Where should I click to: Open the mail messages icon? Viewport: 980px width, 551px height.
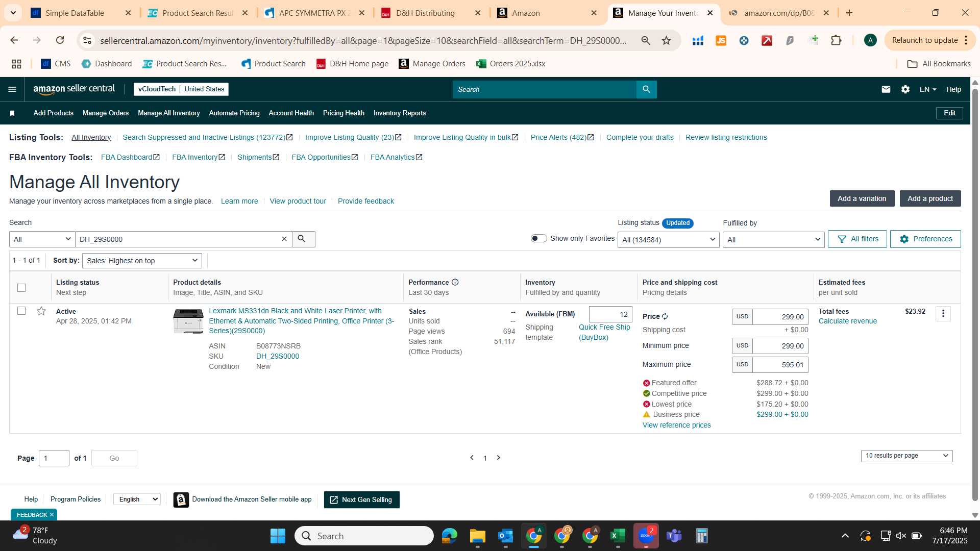coord(886,89)
